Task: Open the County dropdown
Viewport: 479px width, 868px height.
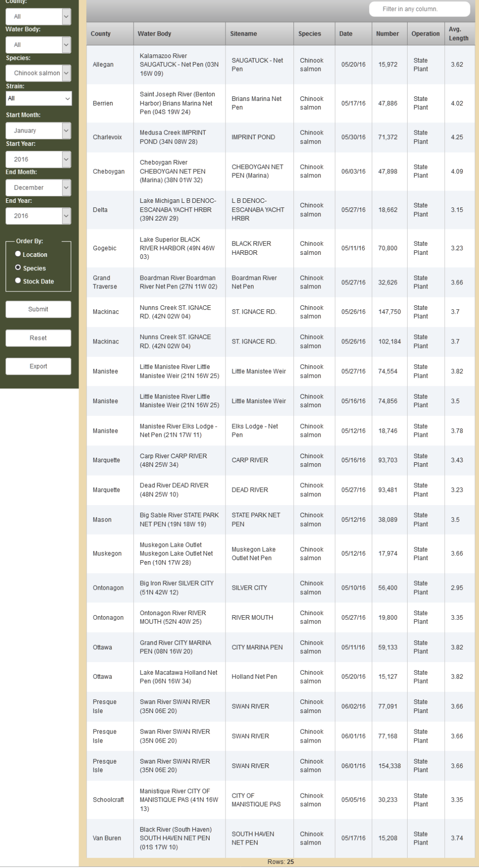Action: 38,17
